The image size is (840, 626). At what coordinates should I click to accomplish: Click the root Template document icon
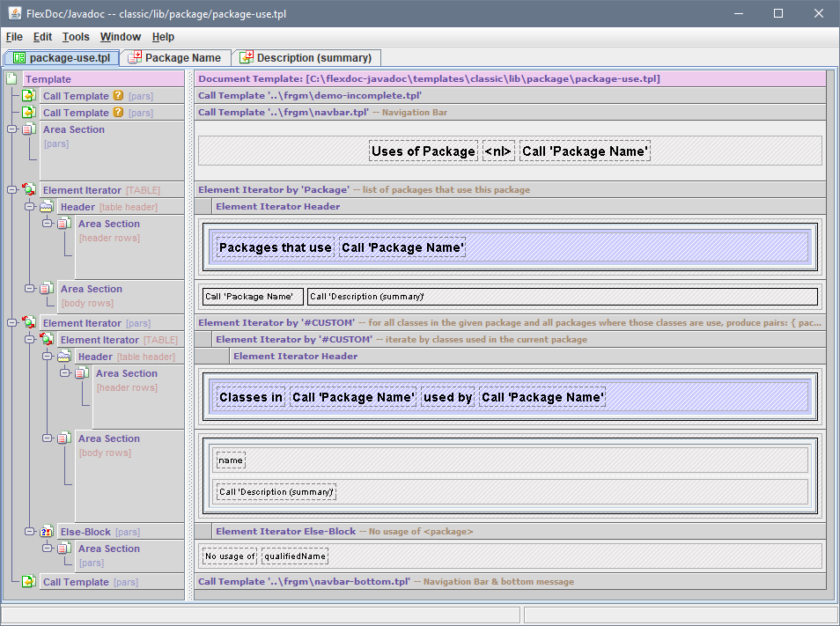11,79
